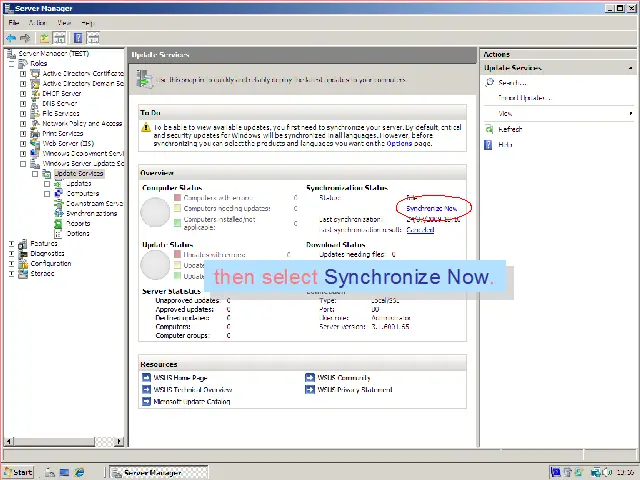Select the DNS Server role icon

(x=36, y=104)
